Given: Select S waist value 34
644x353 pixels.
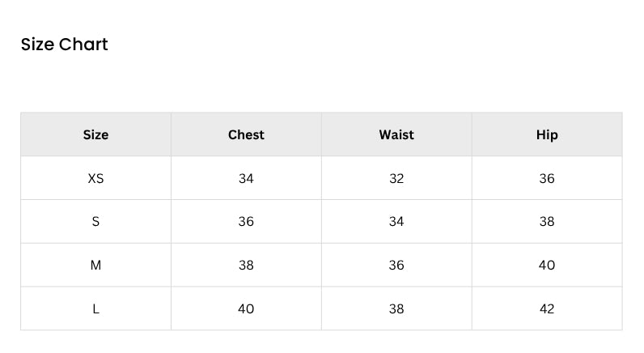Looking at the screenshot, I should pos(396,222).
